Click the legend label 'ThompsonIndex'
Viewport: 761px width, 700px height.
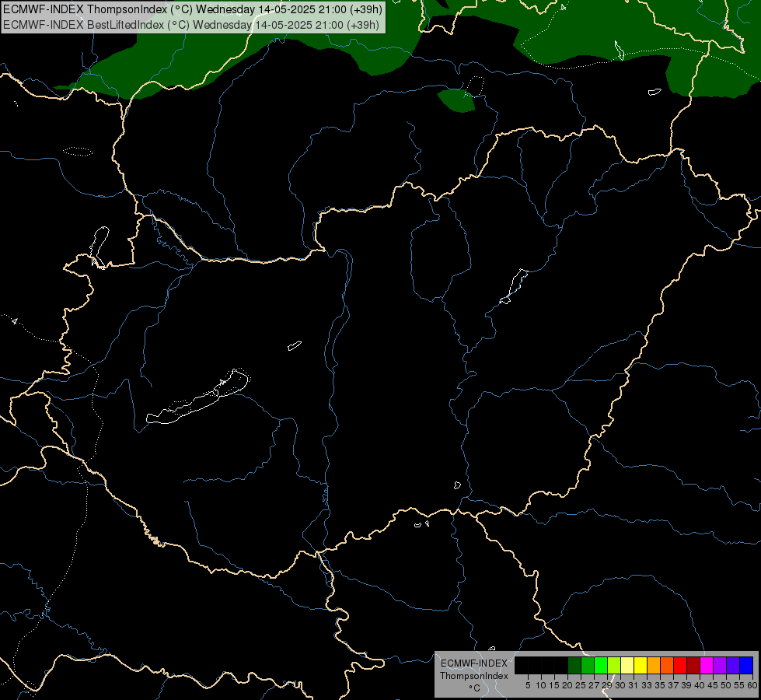[x=474, y=676]
